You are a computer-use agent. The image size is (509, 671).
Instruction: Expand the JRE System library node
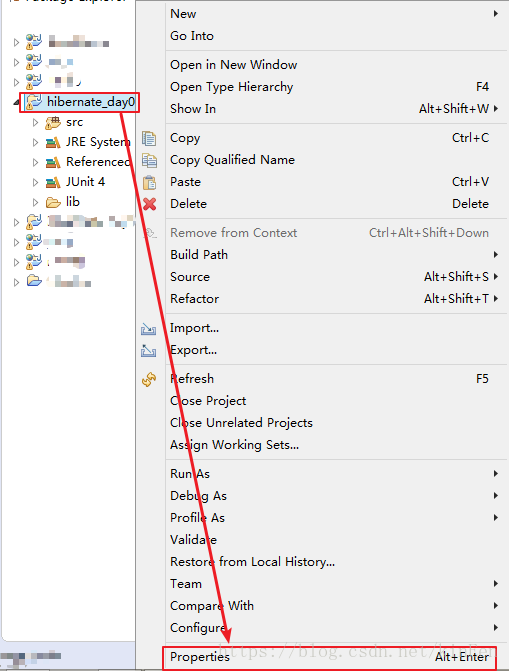tap(36, 143)
